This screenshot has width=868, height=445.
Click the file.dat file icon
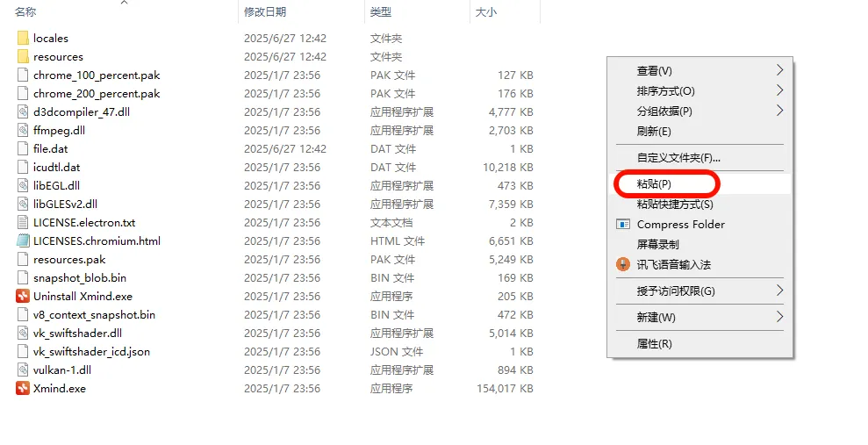pyautogui.click(x=23, y=148)
